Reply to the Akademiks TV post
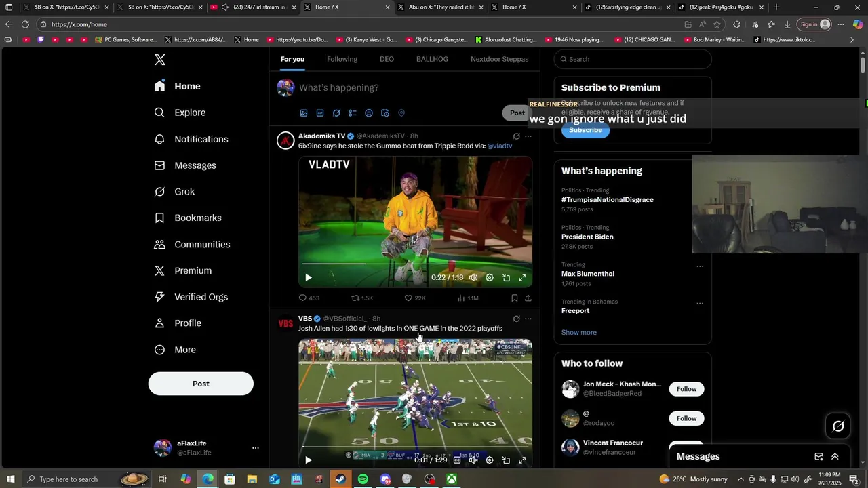Image resolution: width=868 pixels, height=488 pixels. (x=309, y=298)
